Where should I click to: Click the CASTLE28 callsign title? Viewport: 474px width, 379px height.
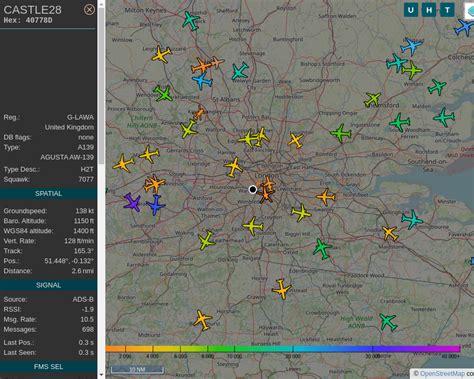point(33,10)
